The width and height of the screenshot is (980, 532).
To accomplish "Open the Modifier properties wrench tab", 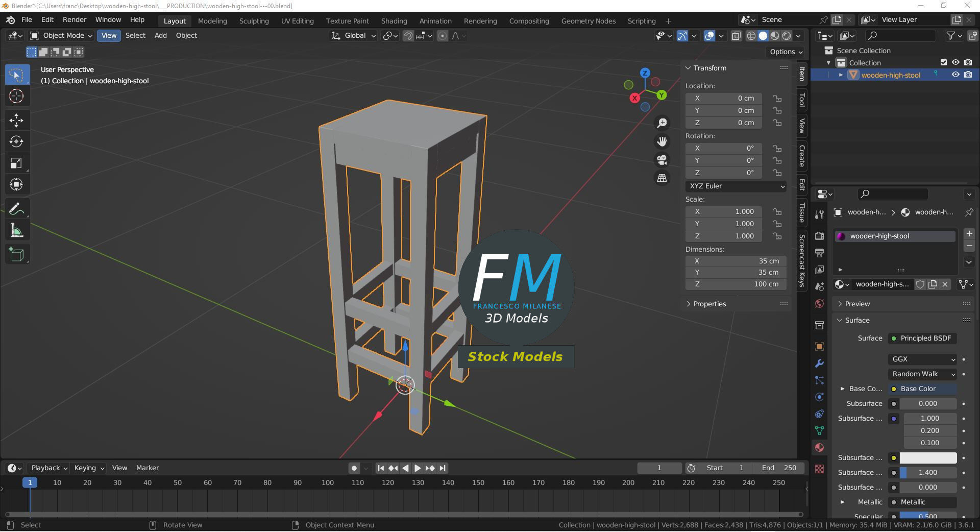I will (x=819, y=363).
